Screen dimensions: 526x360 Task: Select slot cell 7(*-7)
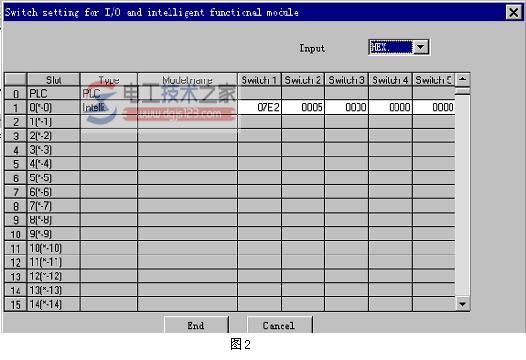pyautogui.click(x=53, y=206)
